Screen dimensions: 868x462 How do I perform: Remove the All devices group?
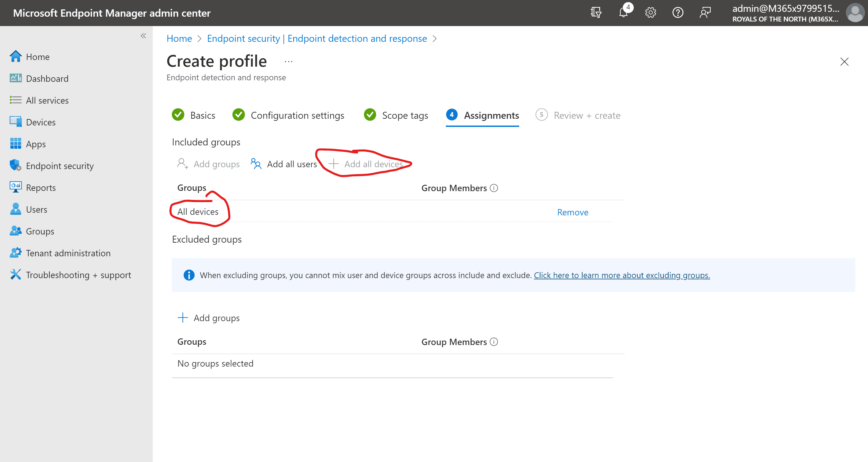pos(572,212)
